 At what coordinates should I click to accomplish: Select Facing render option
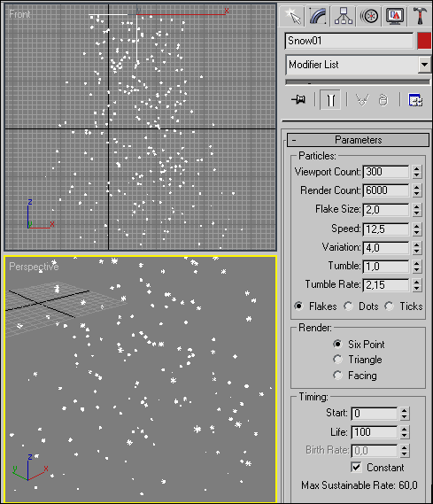pos(337,375)
